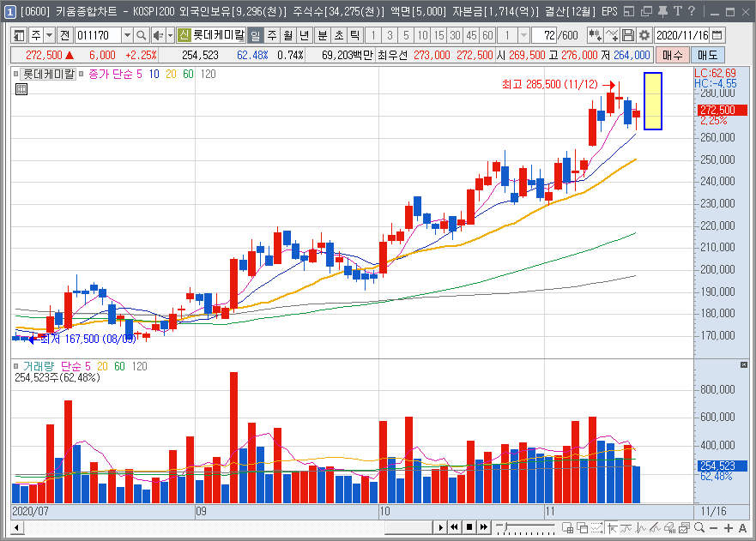Select 년 yearly chart period

(305, 35)
